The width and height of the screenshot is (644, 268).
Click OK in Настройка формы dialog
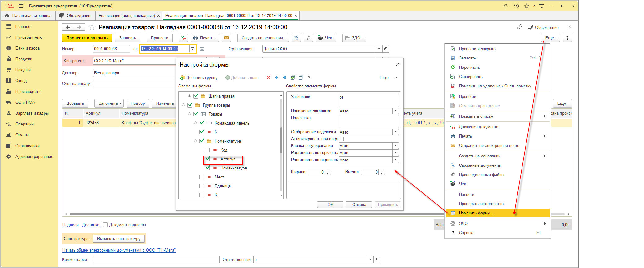(x=330, y=204)
